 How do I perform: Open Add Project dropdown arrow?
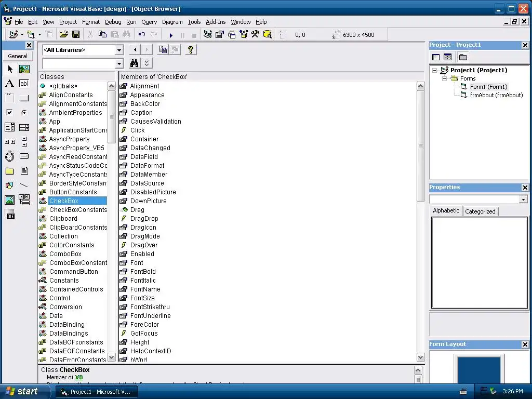[22, 35]
